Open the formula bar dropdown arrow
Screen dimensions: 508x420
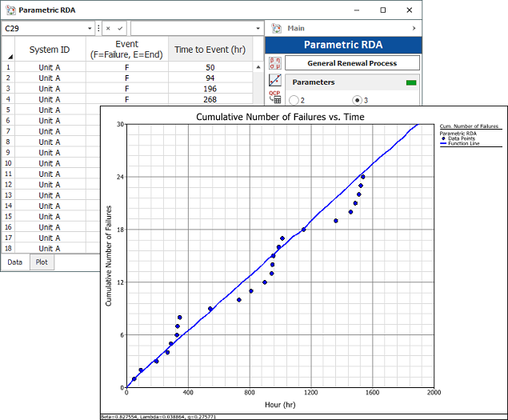(258, 28)
